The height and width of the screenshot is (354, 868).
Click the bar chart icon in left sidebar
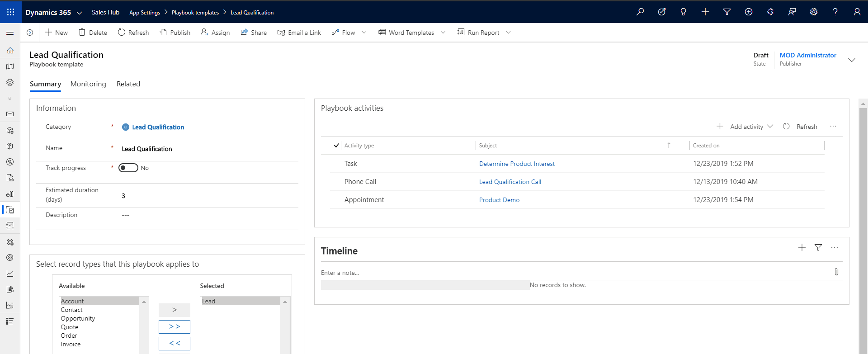tap(10, 194)
